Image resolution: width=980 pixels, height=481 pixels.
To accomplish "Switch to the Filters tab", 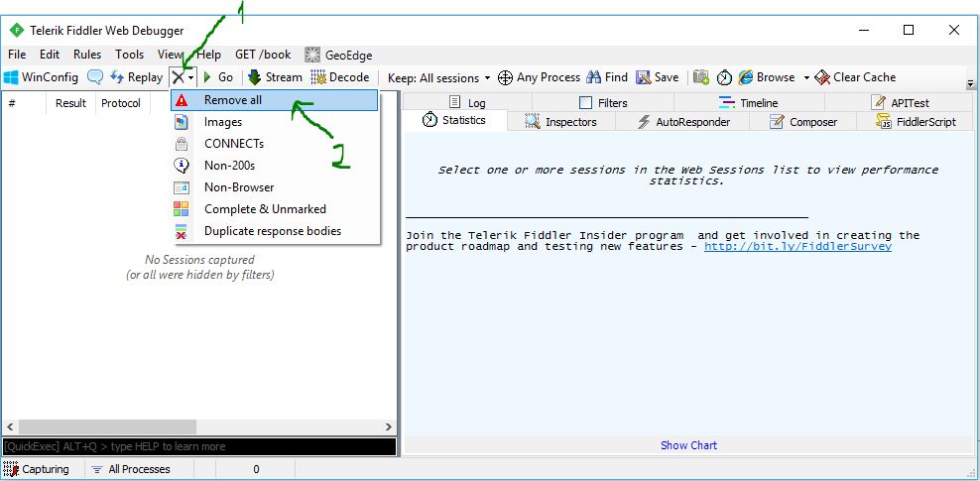I will coord(603,103).
